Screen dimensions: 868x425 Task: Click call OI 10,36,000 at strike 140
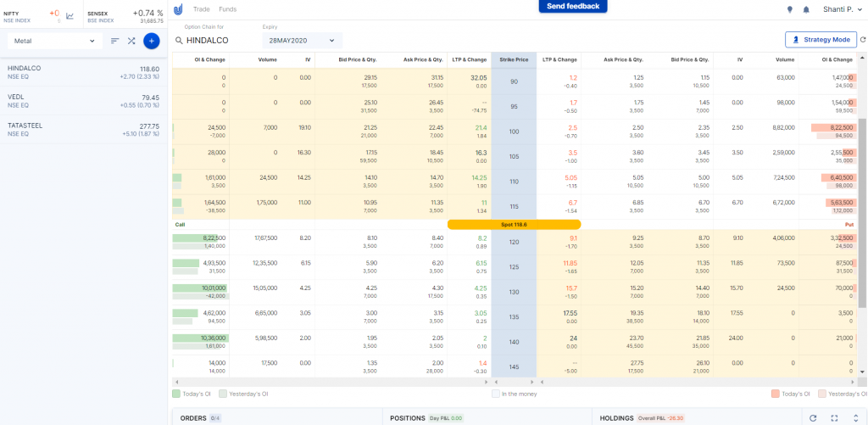click(212, 338)
